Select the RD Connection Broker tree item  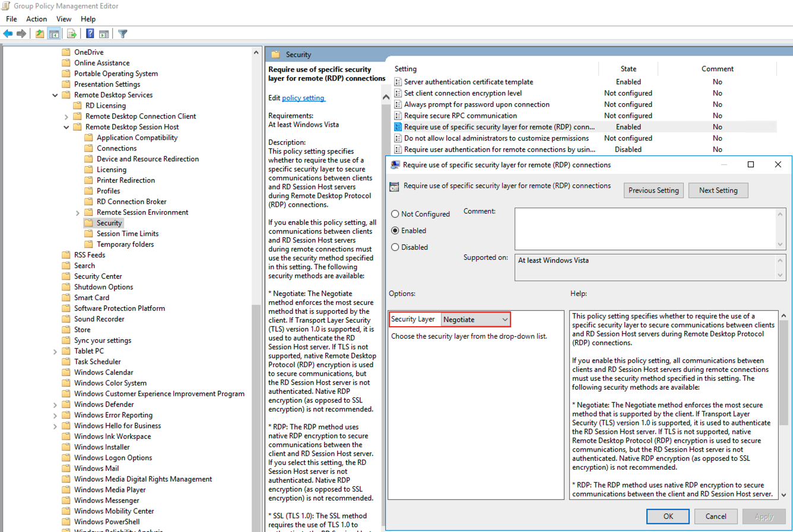tap(131, 202)
